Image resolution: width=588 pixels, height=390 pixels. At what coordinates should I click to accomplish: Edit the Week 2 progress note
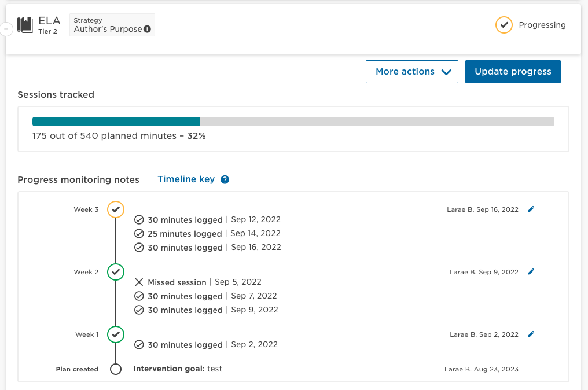click(531, 272)
